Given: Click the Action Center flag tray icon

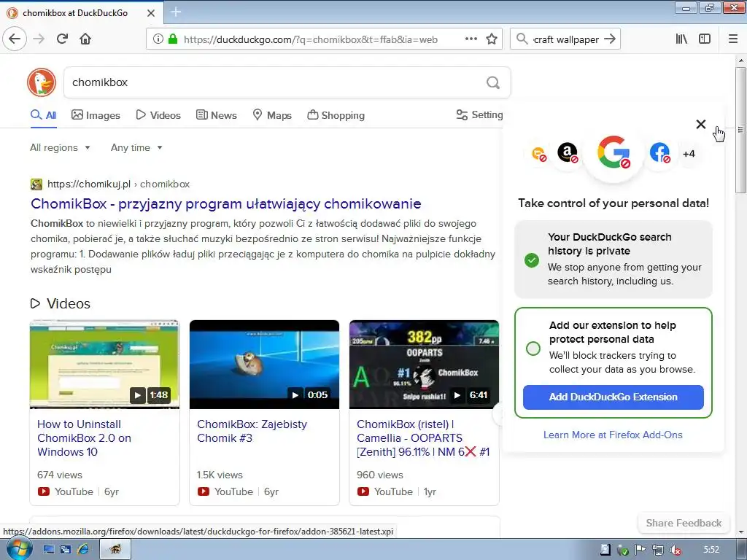Looking at the screenshot, I should click(640, 550).
